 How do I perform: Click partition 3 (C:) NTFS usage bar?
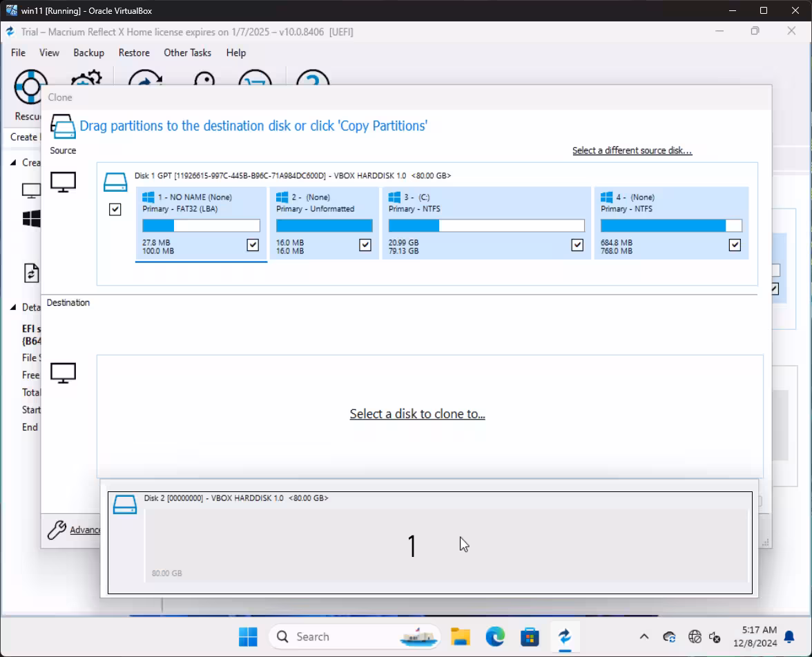[486, 226]
